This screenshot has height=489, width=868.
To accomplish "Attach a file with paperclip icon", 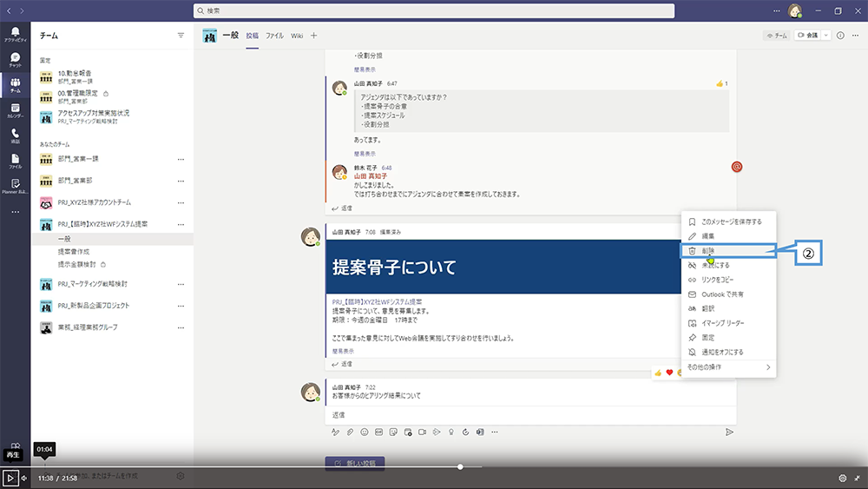I will click(x=350, y=432).
